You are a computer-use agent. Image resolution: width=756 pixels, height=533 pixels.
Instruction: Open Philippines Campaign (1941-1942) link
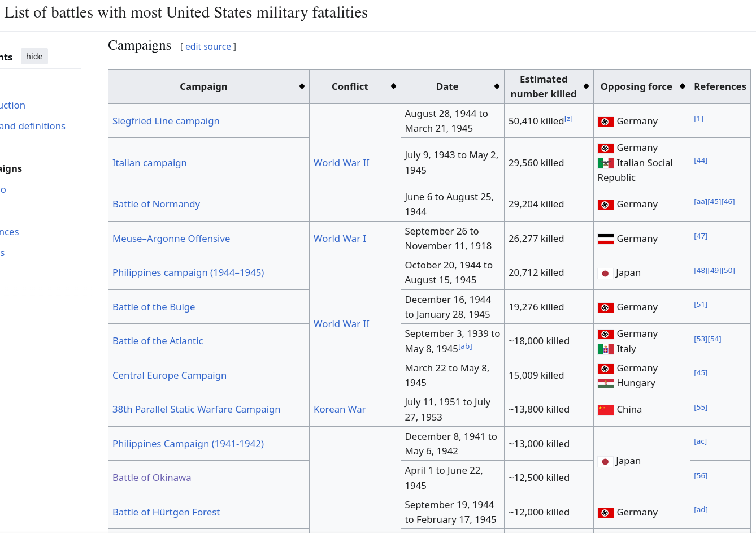coord(188,444)
